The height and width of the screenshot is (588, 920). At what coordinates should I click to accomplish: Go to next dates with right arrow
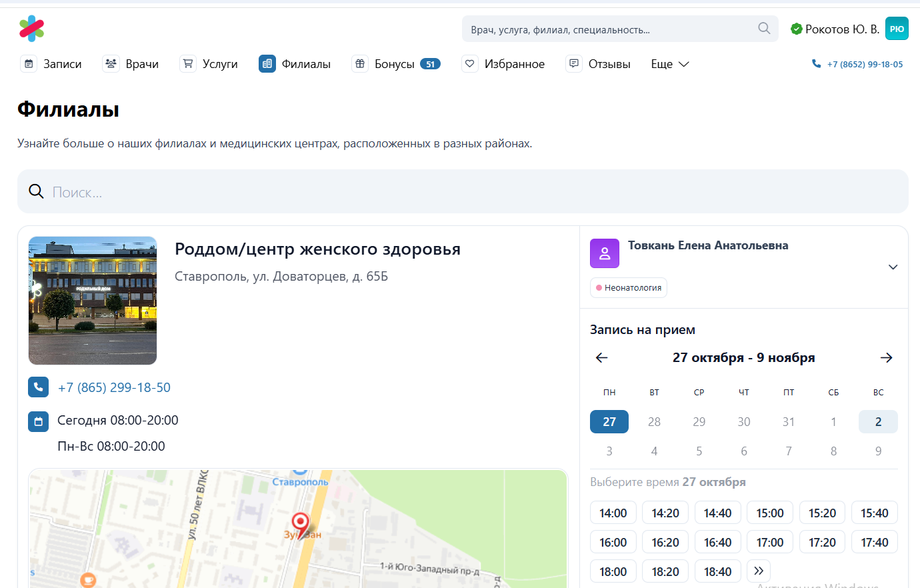click(886, 358)
